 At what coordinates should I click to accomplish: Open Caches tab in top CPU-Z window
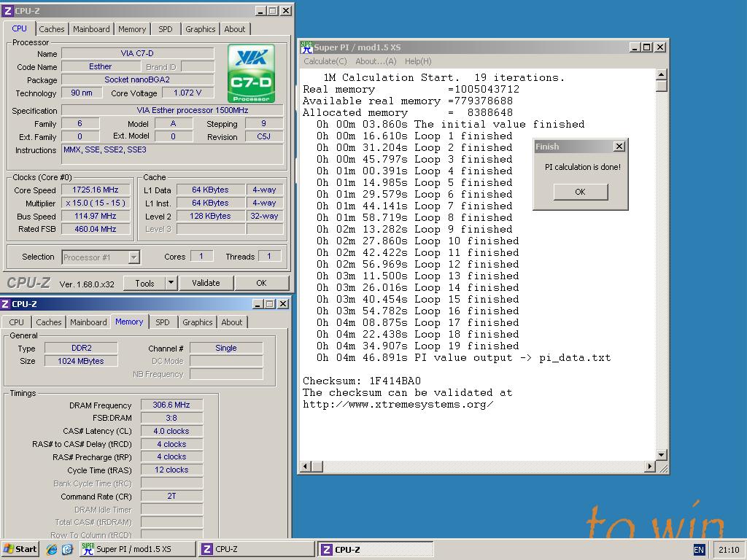point(52,29)
